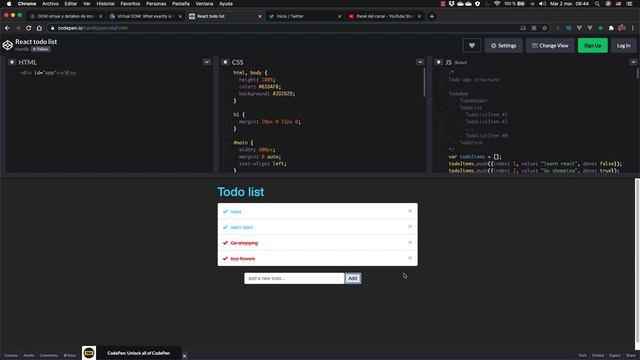Viewport: 640px width, 360px height.
Task: Close the 'Unlock all of CodePen' banner
Action: pyautogui.click(x=184, y=356)
